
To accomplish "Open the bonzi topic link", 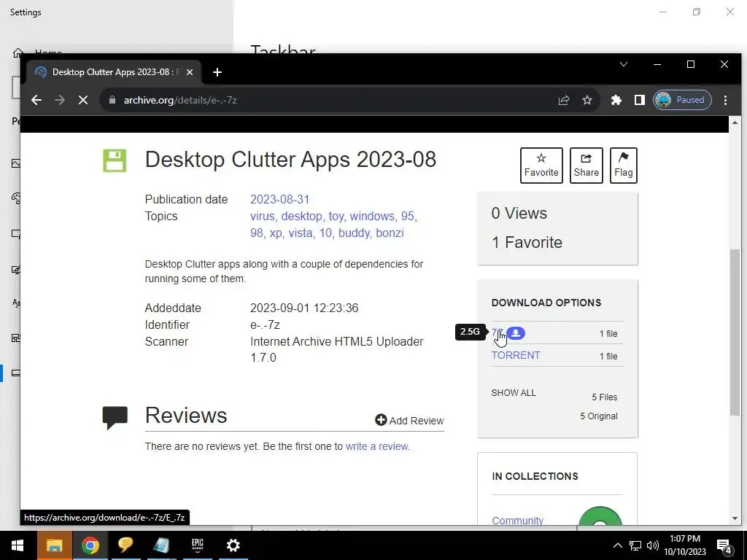I will point(390,233).
